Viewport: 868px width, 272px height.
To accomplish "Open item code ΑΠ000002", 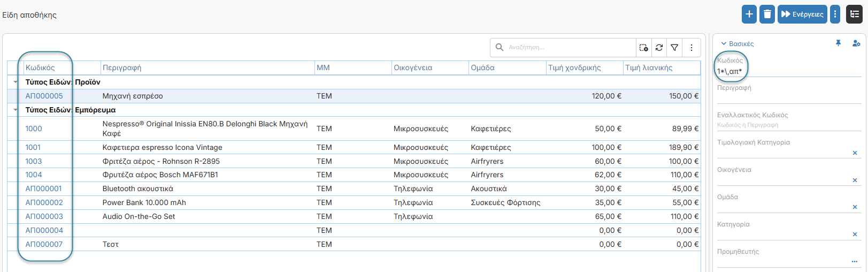I will click(44, 202).
